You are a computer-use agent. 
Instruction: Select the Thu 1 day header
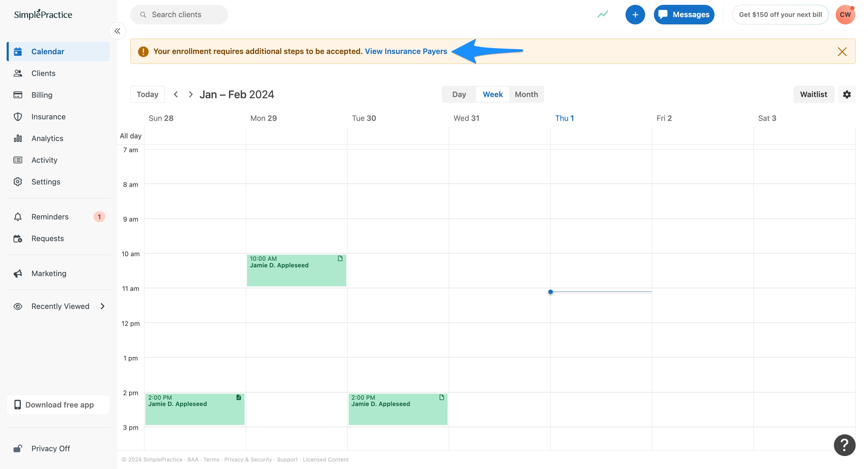coord(564,118)
